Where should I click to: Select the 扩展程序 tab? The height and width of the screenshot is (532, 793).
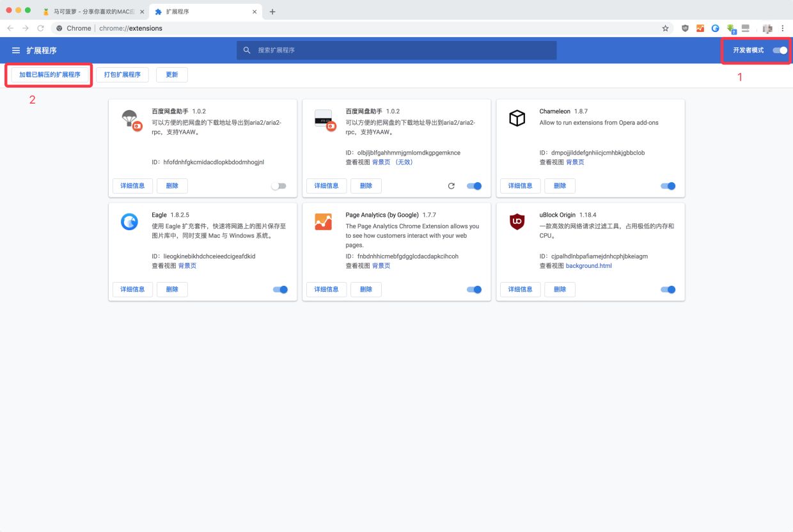point(205,12)
